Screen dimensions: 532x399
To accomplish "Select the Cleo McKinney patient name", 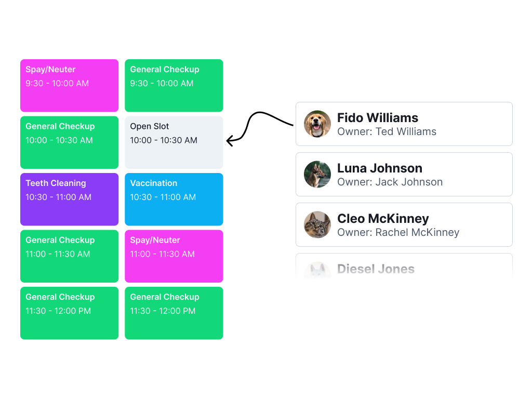I will coord(383,219).
